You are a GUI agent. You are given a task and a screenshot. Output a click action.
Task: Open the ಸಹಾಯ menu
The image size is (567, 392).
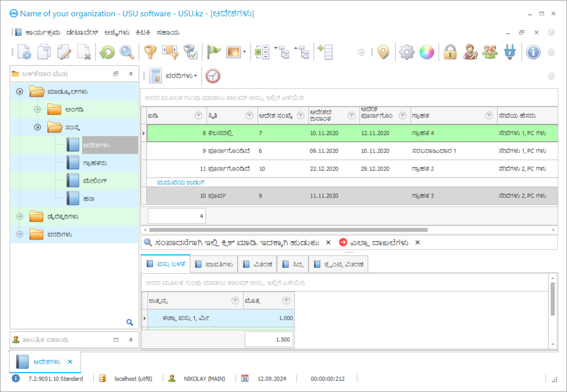tap(168, 33)
